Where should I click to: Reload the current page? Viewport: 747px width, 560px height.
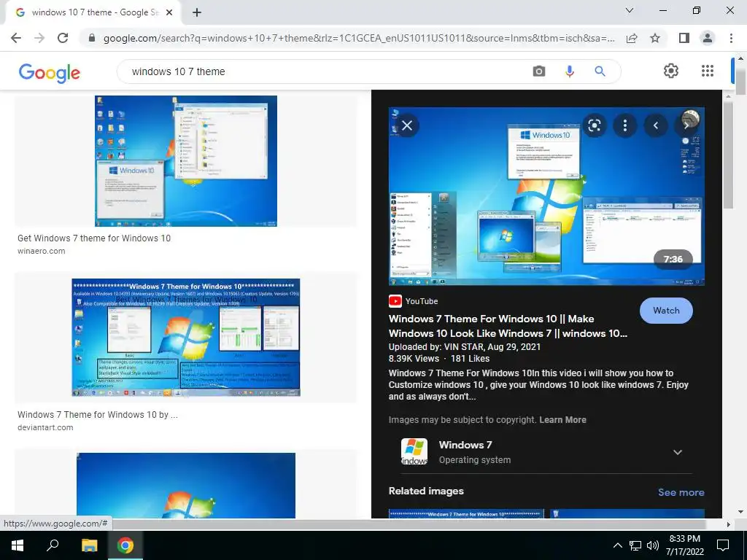pos(63,38)
